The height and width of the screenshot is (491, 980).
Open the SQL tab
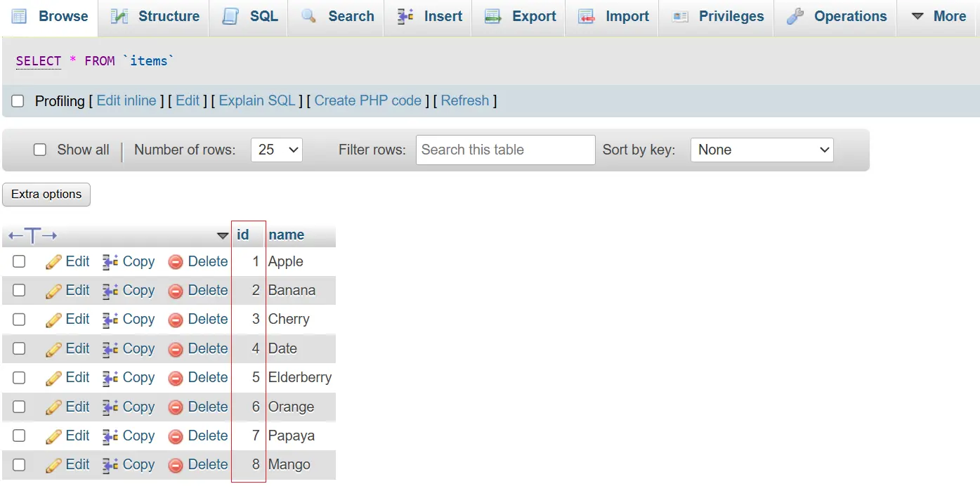pos(250,16)
